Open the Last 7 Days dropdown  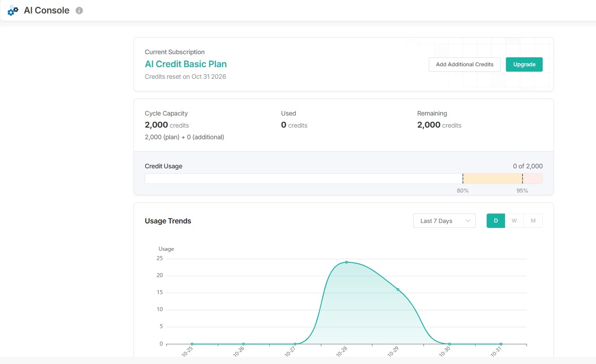tap(444, 221)
